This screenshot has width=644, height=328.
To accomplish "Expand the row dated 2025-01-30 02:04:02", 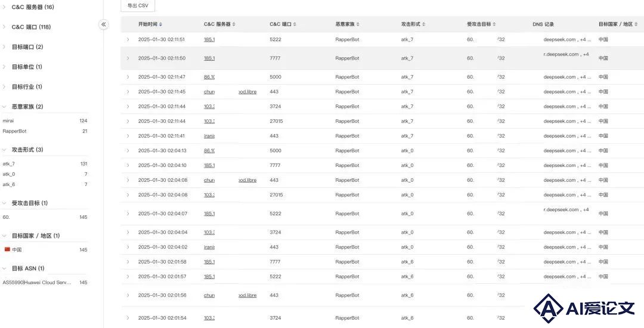I will 128,247.
